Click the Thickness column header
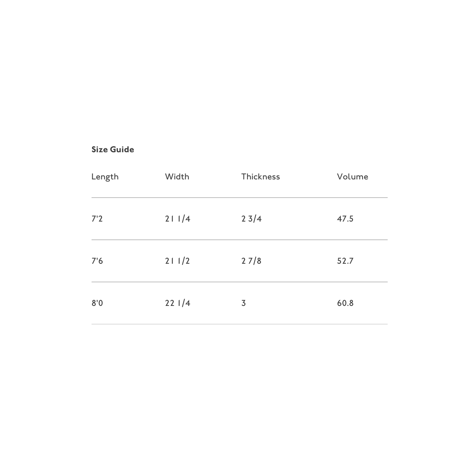 (x=260, y=177)
